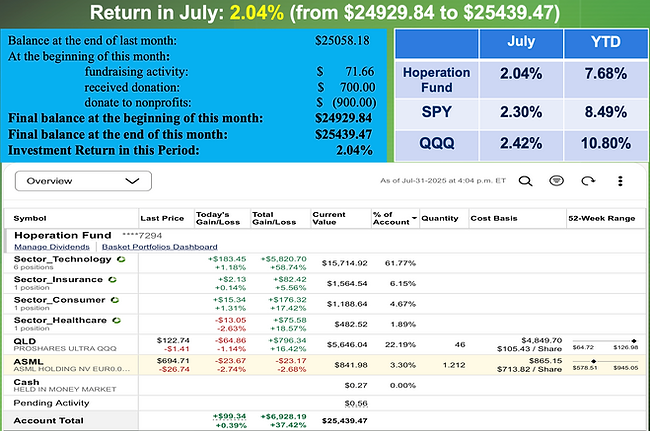Click SPY July value 2.30%
The image size is (650, 431).
[521, 112]
